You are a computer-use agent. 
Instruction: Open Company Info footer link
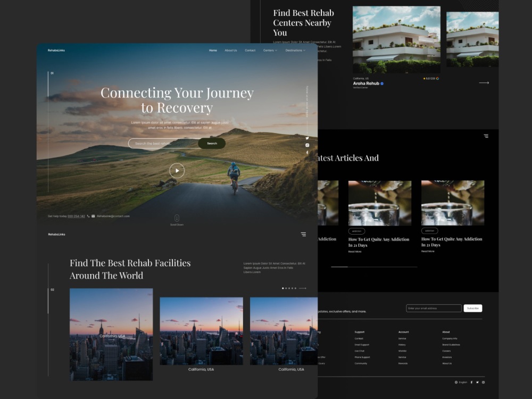(x=450, y=338)
